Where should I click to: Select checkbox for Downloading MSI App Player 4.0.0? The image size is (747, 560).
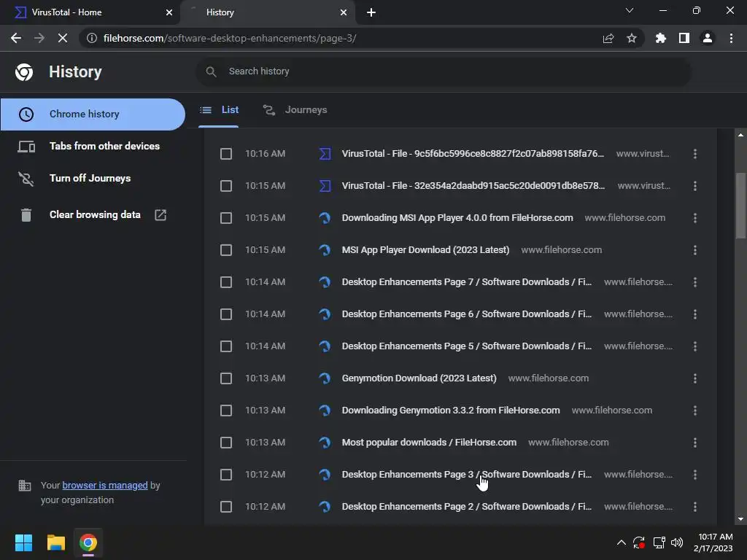coord(226,218)
